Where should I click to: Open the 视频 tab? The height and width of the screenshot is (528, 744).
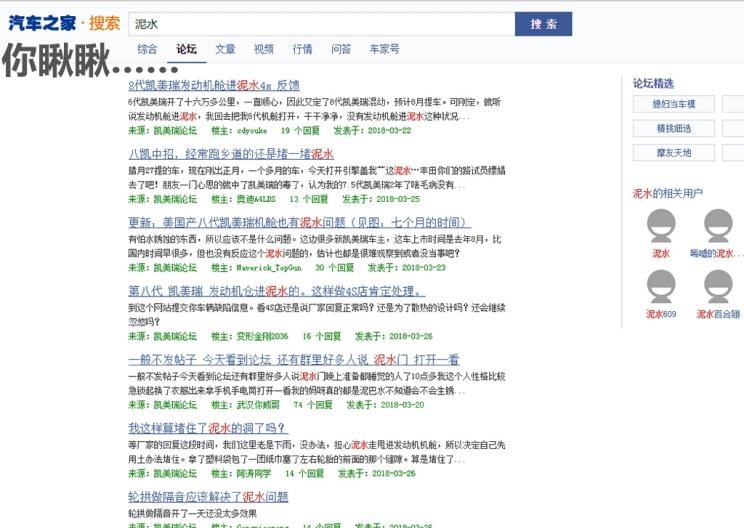(264, 49)
